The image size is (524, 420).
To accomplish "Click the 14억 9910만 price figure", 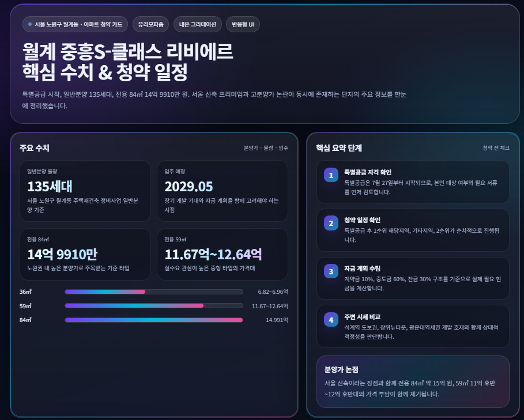I will [62, 255].
